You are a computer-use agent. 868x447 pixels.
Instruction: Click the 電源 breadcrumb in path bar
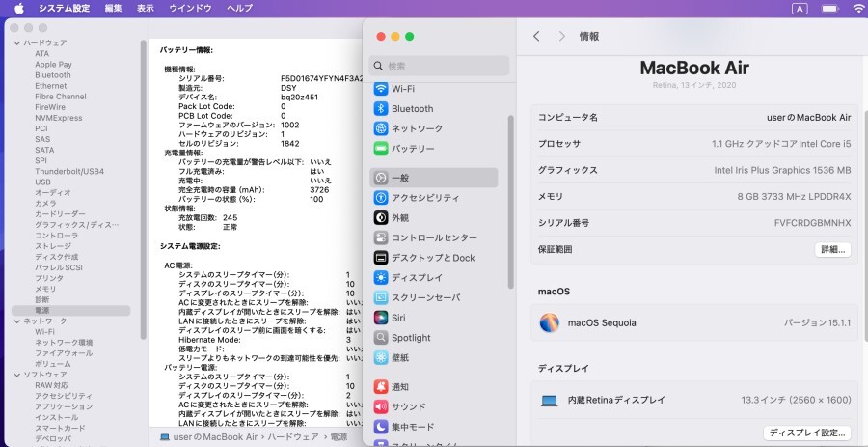point(339,437)
